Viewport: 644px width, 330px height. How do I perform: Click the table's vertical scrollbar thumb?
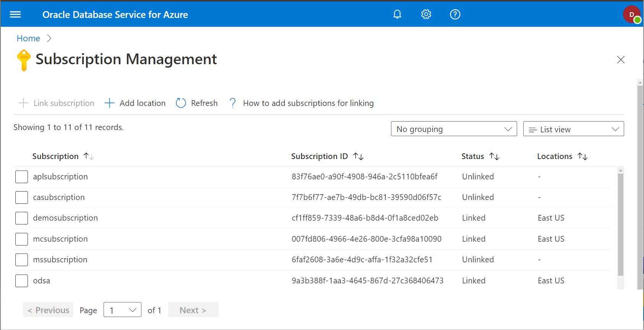pos(621,225)
